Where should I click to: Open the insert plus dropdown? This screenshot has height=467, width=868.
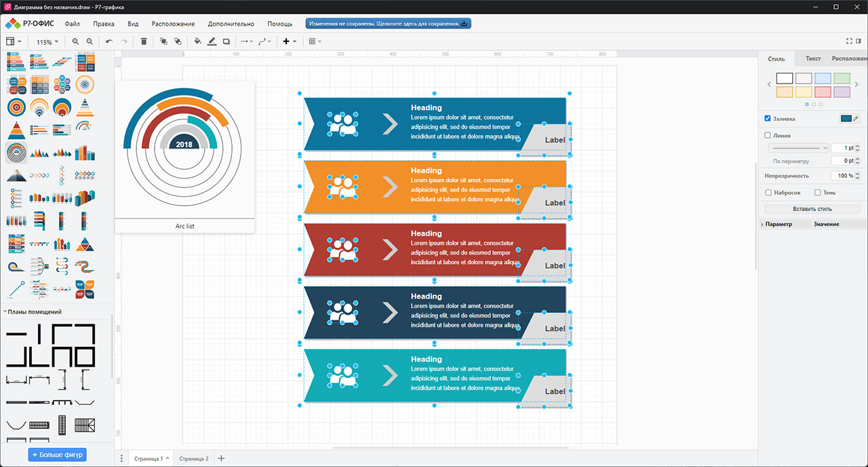(290, 41)
